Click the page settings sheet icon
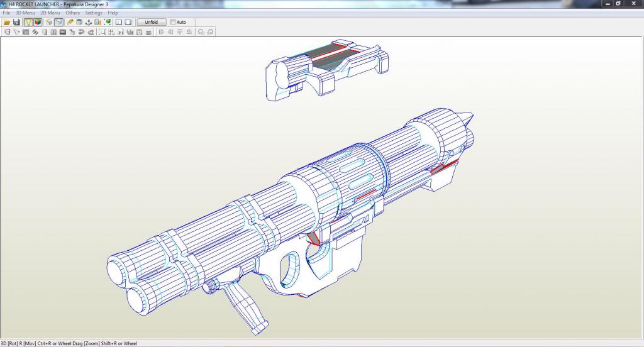 coord(139,32)
